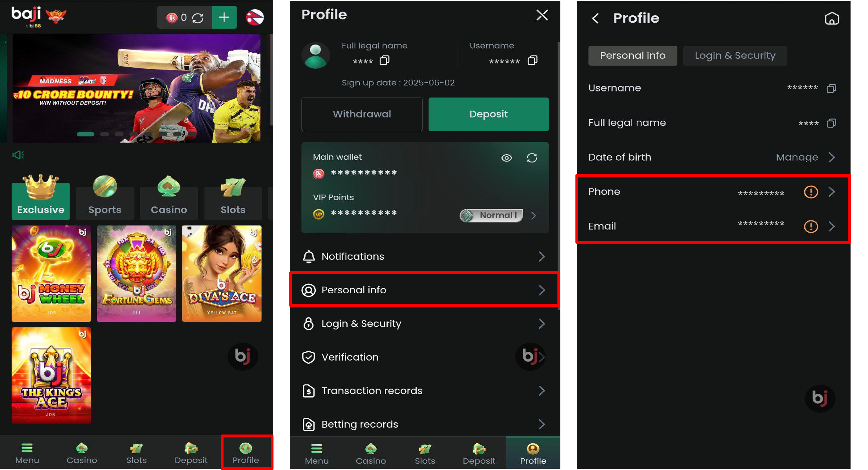Screen dimensions: 868x470
Task: Tap the baji logo in the header
Action: (x=26, y=17)
